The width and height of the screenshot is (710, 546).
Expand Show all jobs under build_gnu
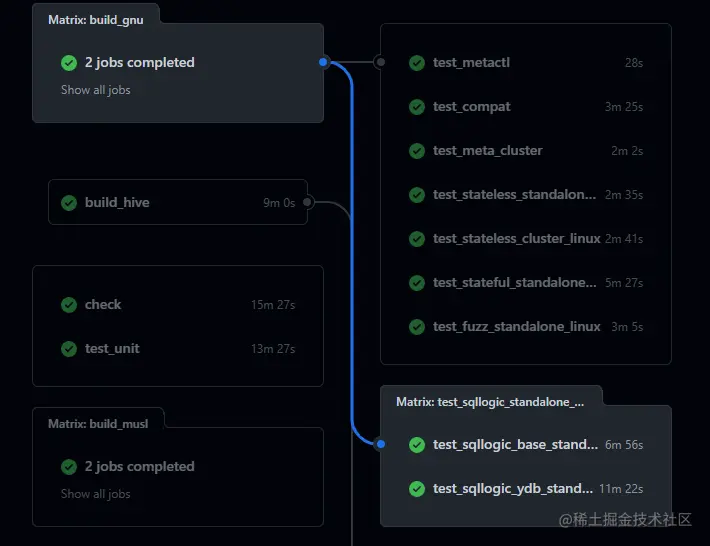[96, 90]
